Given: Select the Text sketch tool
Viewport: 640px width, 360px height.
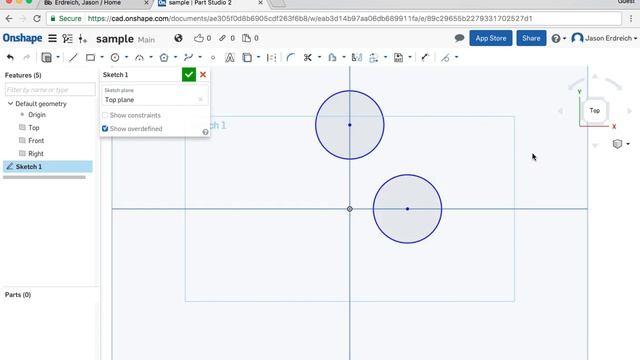Looking at the screenshot, I should pyautogui.click(x=230, y=58).
